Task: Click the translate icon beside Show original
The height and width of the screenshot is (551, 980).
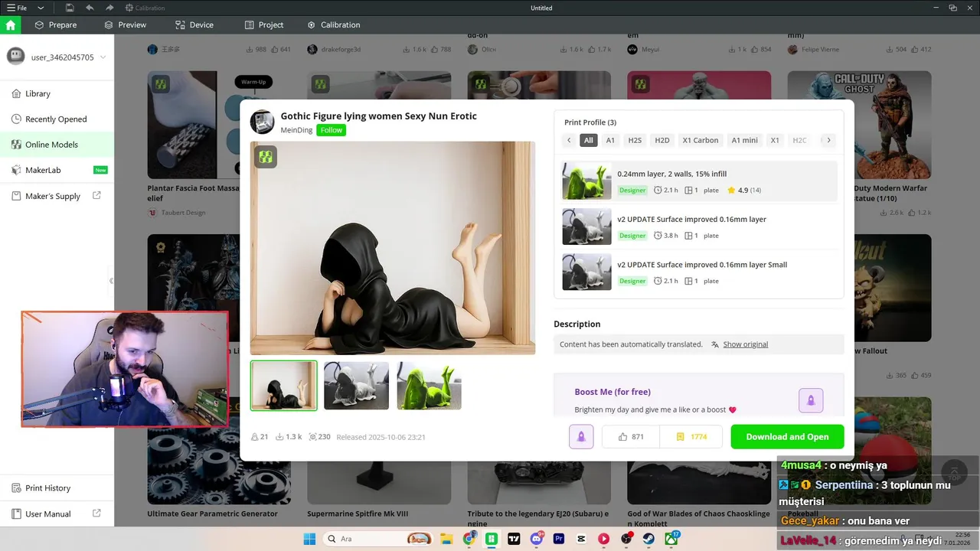Action: pos(715,344)
